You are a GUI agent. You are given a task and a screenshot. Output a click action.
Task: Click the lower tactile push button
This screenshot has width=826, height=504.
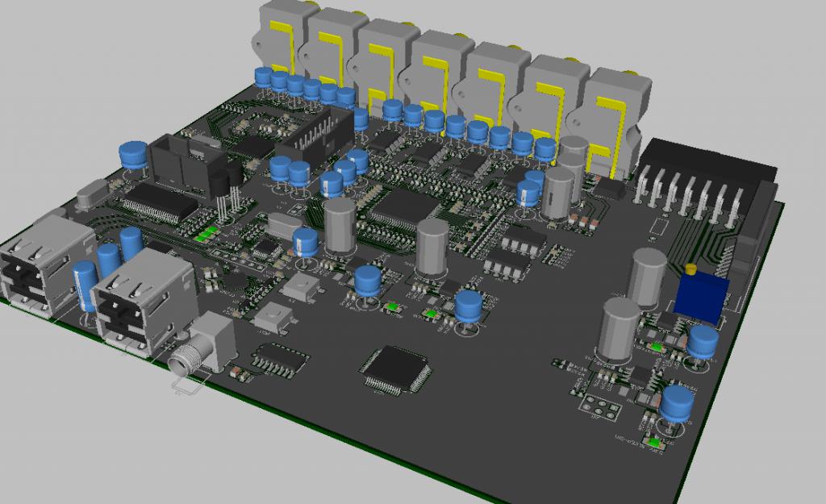[273, 318]
